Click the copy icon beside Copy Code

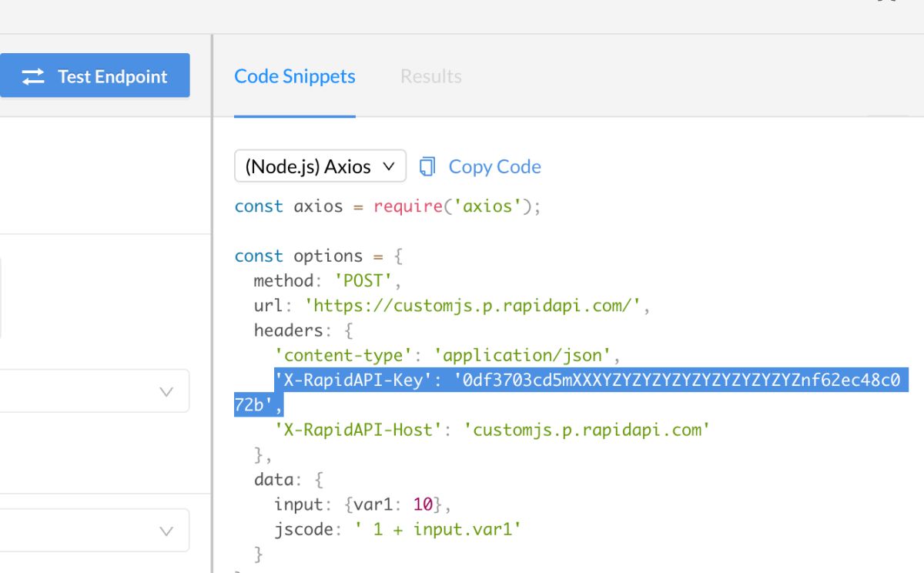coord(427,166)
